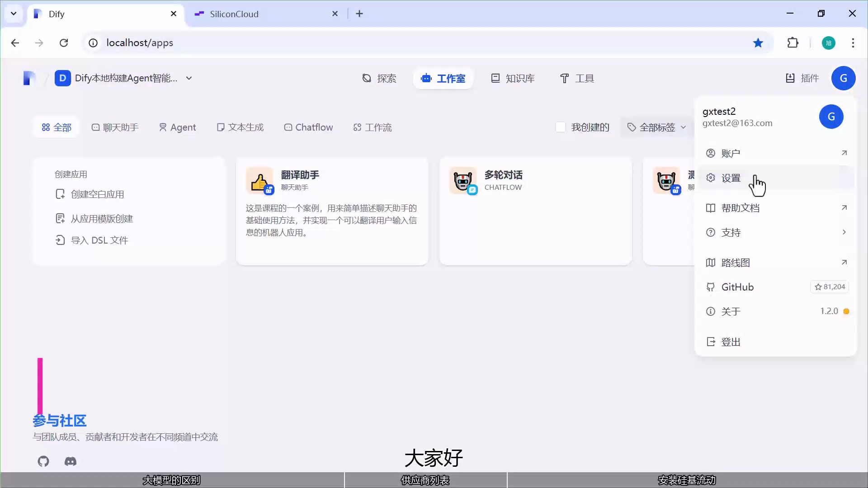
Task: Open the tab search dropdown arrow
Action: point(14,14)
